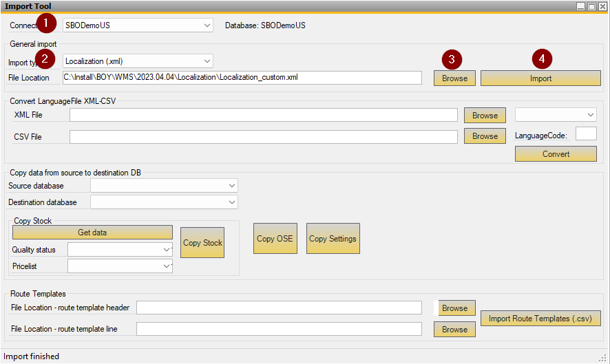The width and height of the screenshot is (610, 364).
Task: Click the Copy Stock button
Action: point(202,243)
